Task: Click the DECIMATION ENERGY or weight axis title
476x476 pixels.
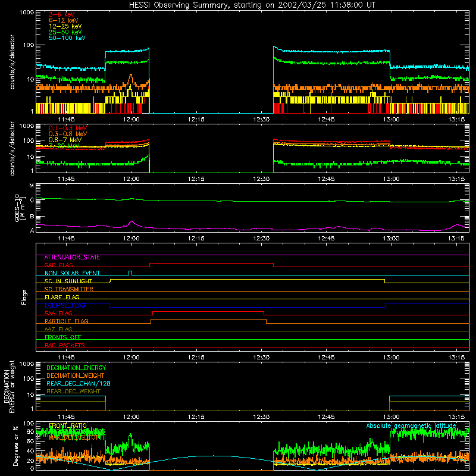Action: [9, 386]
